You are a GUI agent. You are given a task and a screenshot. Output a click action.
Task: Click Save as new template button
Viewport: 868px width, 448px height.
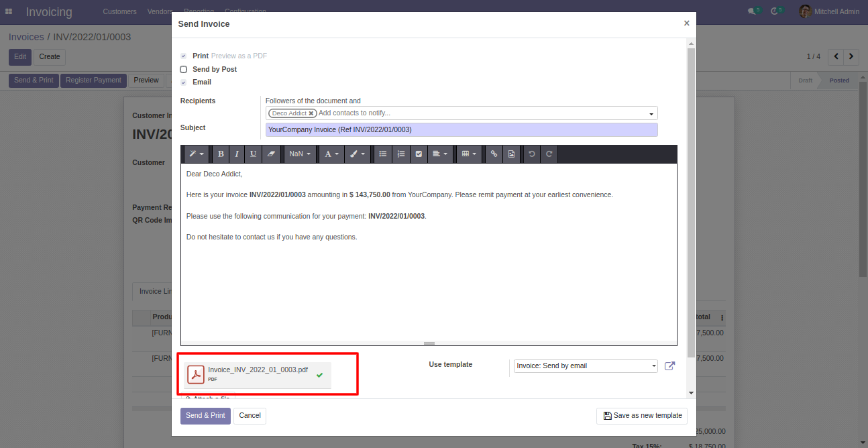642,416
